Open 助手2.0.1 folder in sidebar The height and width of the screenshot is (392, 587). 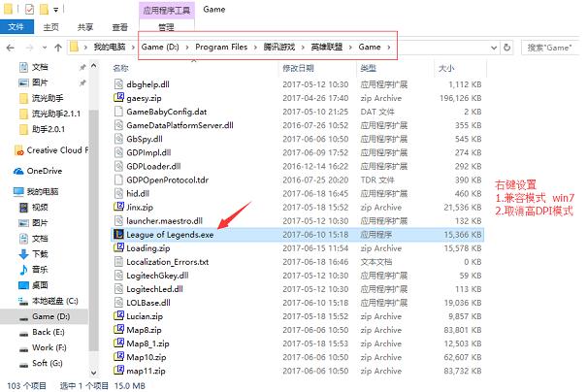(x=49, y=129)
